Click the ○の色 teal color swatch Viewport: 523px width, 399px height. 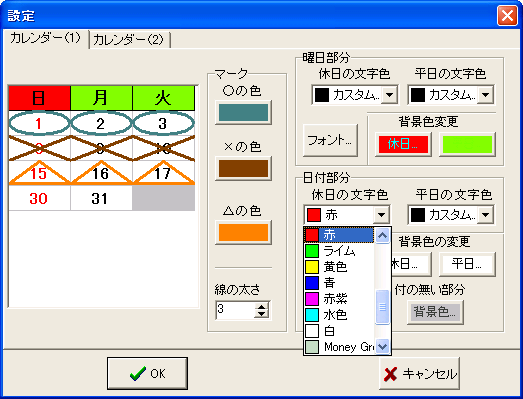[x=243, y=112]
